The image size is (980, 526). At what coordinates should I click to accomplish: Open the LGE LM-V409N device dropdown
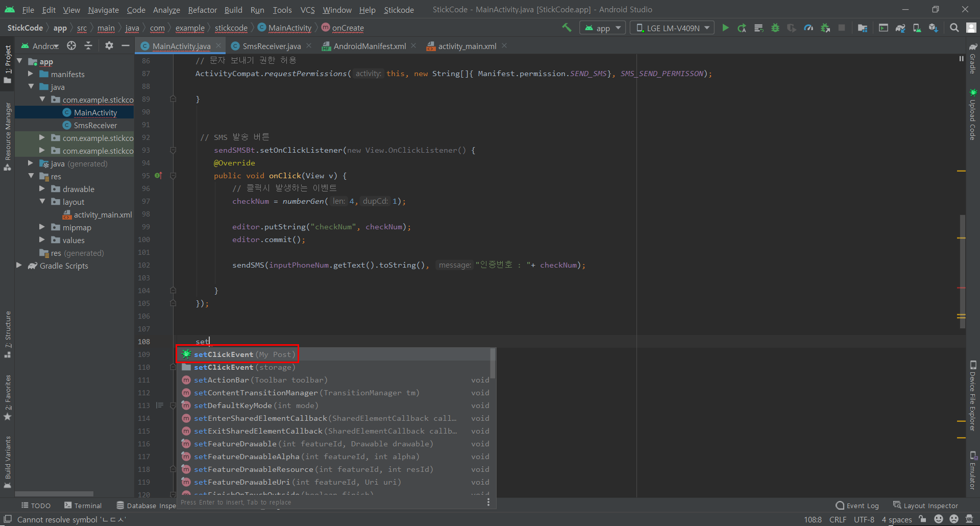tap(673, 28)
